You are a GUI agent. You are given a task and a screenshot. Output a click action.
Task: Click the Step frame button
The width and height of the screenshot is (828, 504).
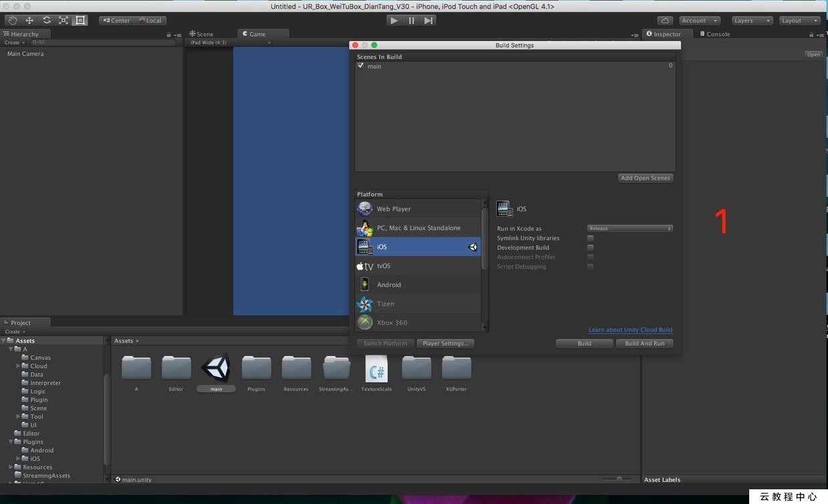click(429, 21)
